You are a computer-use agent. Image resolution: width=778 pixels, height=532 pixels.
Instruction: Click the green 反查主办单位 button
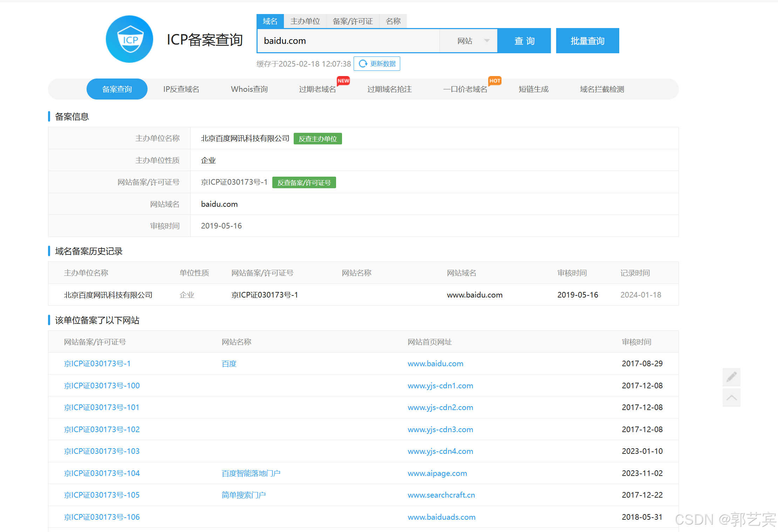pyautogui.click(x=318, y=139)
